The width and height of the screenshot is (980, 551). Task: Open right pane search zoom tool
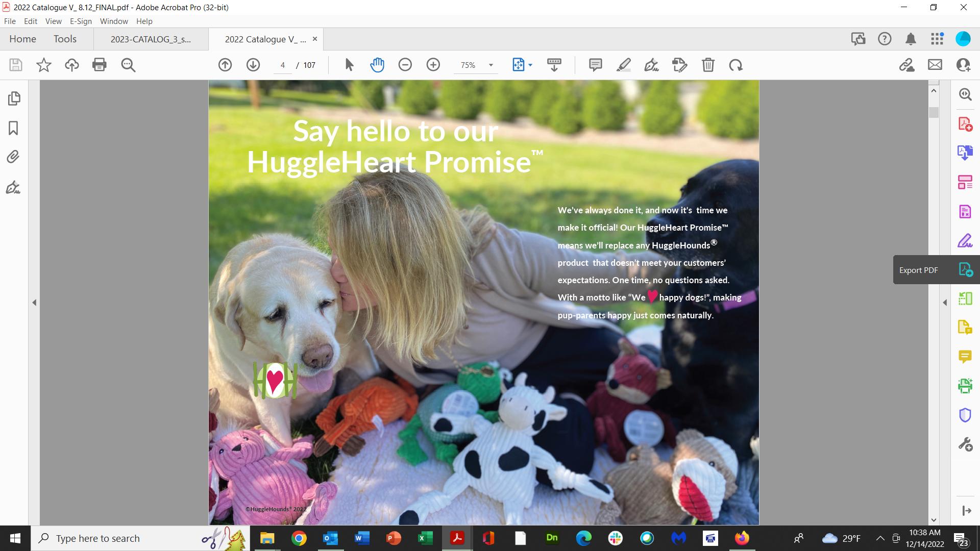(x=965, y=94)
